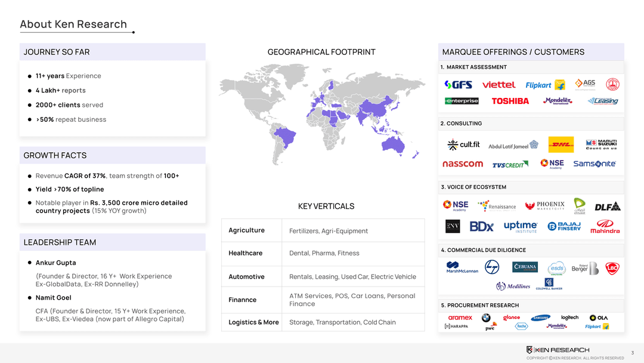The height and width of the screenshot is (363, 644).
Task: Click the Ankur Gupta name
Action: 55,263
